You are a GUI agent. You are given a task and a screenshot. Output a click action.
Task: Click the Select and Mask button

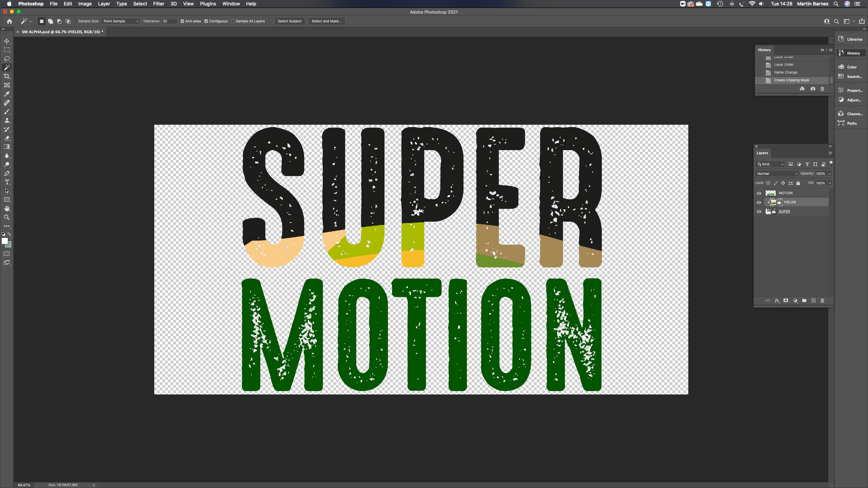[x=326, y=21]
